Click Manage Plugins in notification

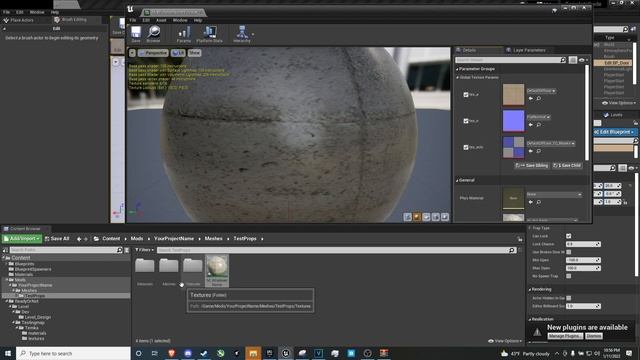click(x=565, y=336)
